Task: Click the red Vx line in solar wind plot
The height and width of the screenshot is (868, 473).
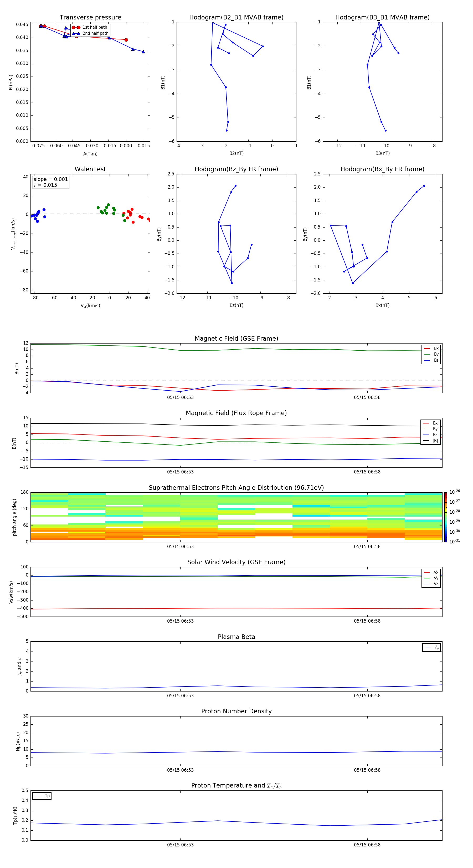Action: [x=236, y=608]
